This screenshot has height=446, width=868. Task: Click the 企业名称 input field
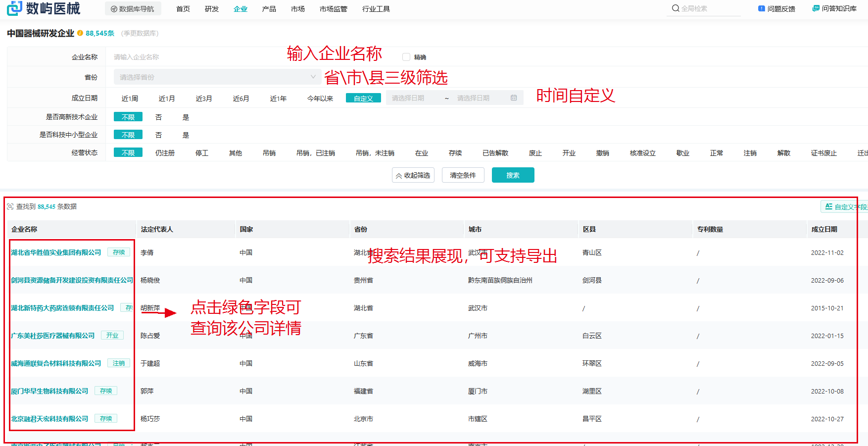(x=198, y=57)
